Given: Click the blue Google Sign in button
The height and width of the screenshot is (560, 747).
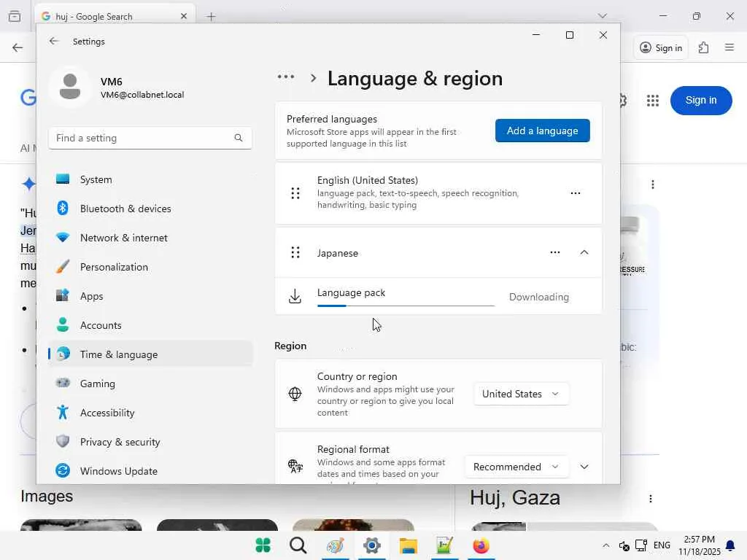Looking at the screenshot, I should tap(701, 100).
